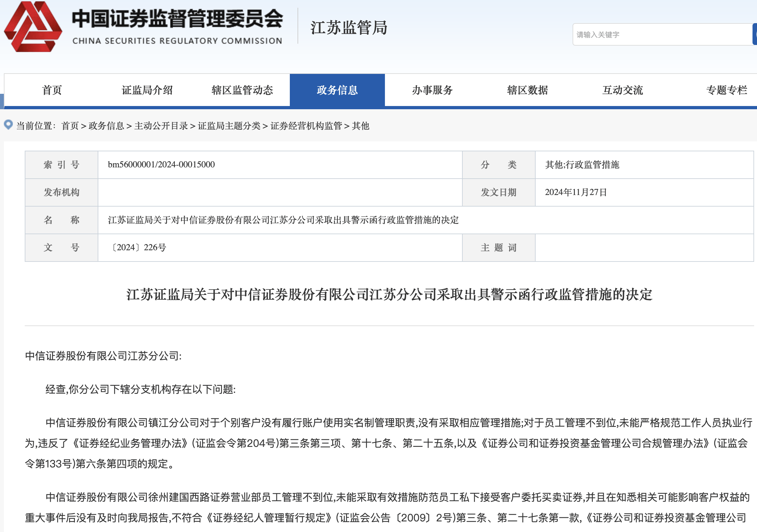The width and height of the screenshot is (757, 532).
Task: Go to 证券经营机构监管 in the breadcrumb
Action: click(306, 126)
